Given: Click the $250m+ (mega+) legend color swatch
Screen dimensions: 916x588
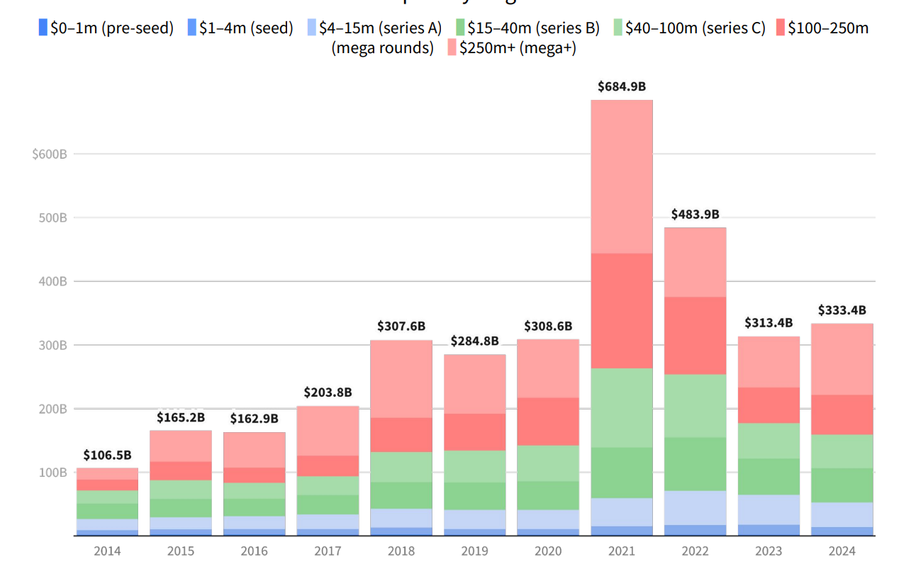Looking at the screenshot, I should (x=452, y=48).
